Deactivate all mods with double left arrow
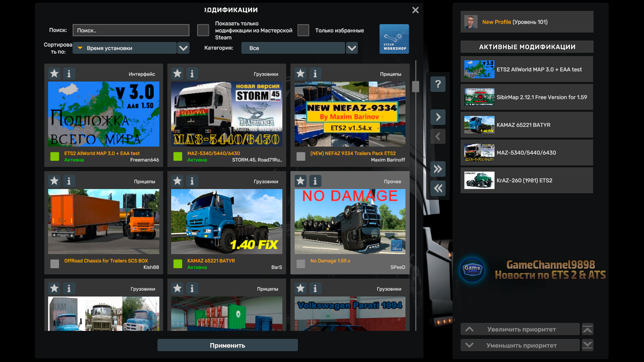 click(x=438, y=188)
